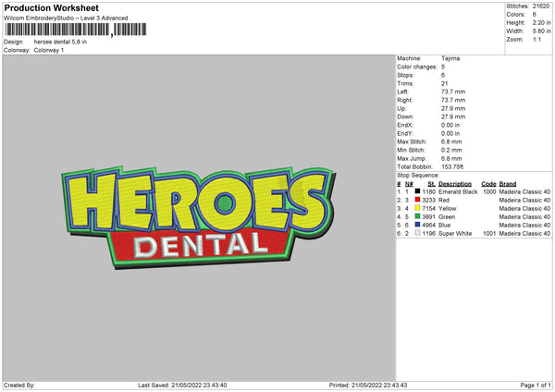Select thread number '3233' in Red row

point(428,201)
